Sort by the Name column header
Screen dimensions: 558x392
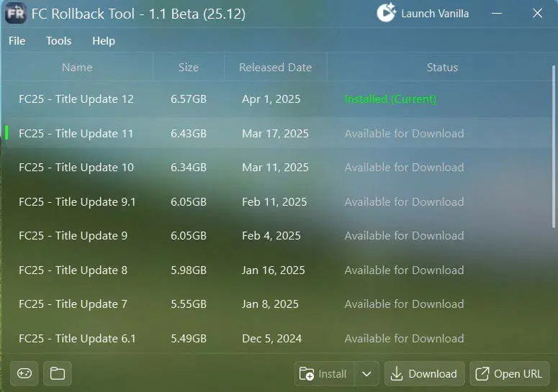[x=77, y=67]
